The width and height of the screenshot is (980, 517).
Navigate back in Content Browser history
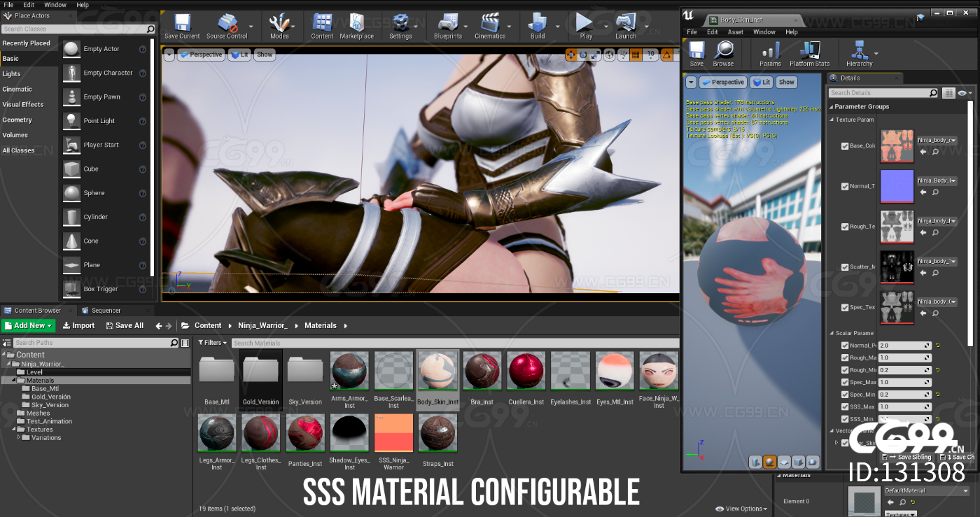pyautogui.click(x=159, y=325)
